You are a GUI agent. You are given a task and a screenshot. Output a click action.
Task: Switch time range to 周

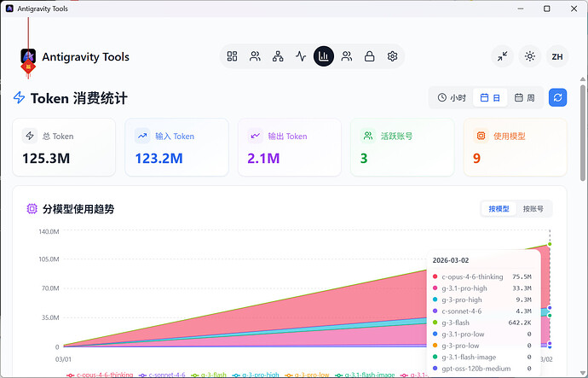click(x=524, y=97)
